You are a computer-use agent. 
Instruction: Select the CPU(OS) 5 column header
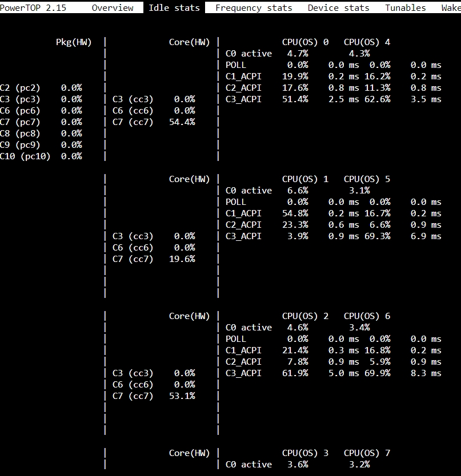coord(367,179)
